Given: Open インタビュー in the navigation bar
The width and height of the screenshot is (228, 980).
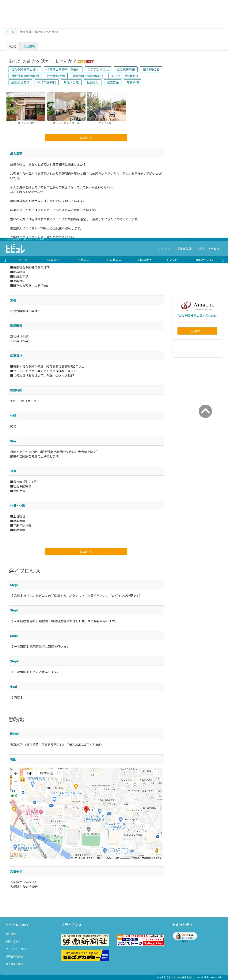Looking at the screenshot, I should click(175, 260).
